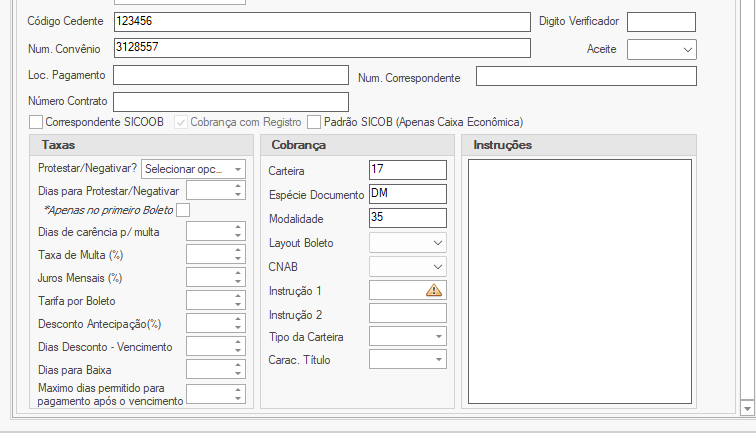Increase the Dias para Baixa stepper
This screenshot has height=433, width=756.
(238, 365)
